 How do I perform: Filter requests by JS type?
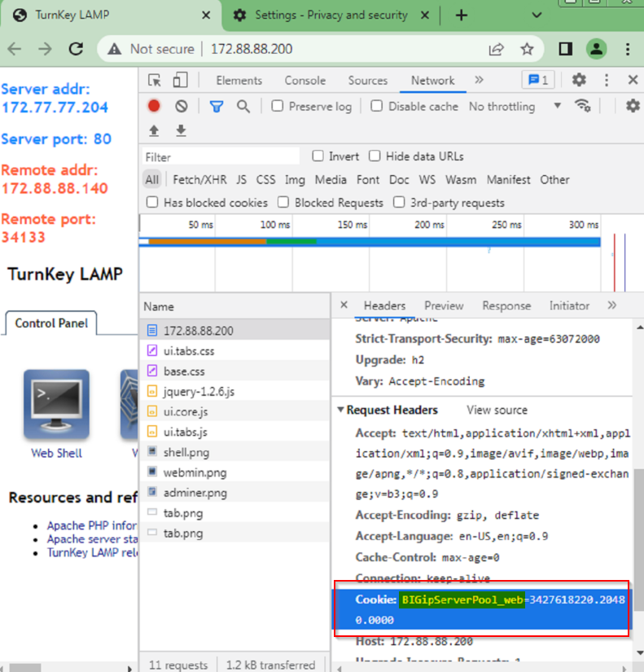[241, 179]
